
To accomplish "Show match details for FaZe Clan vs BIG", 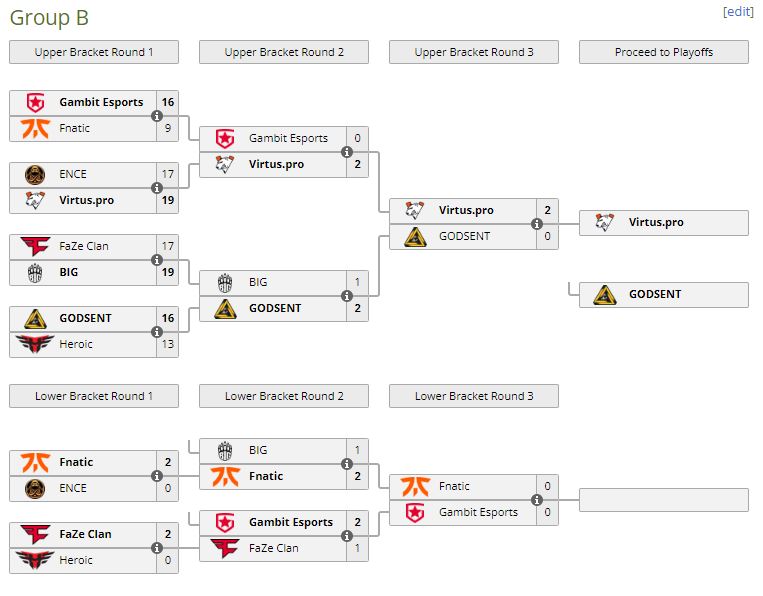I will 157,260.
